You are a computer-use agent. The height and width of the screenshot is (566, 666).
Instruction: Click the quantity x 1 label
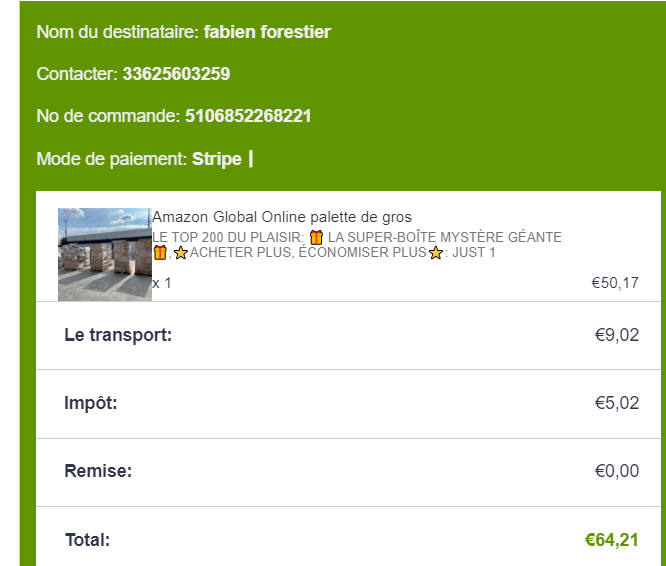pyautogui.click(x=162, y=283)
